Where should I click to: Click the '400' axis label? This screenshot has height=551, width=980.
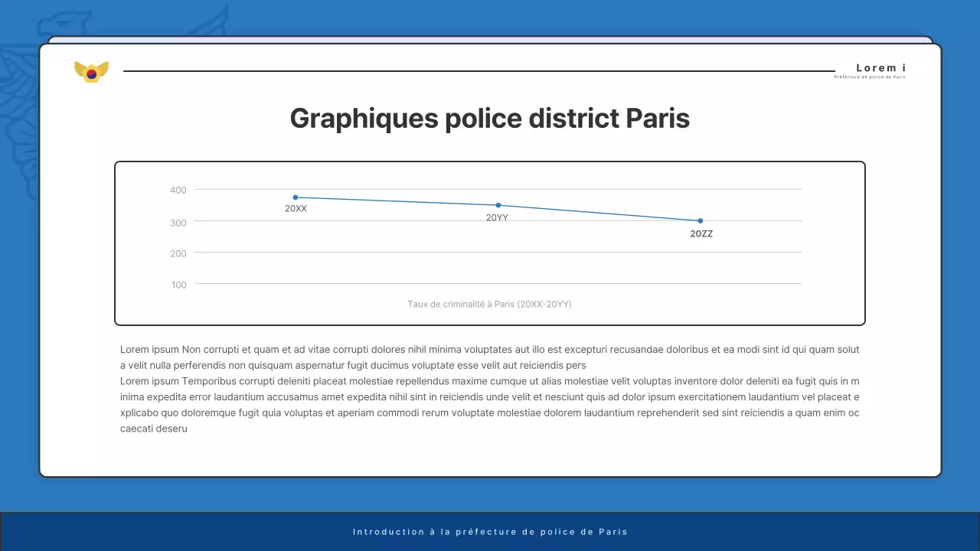pyautogui.click(x=178, y=190)
